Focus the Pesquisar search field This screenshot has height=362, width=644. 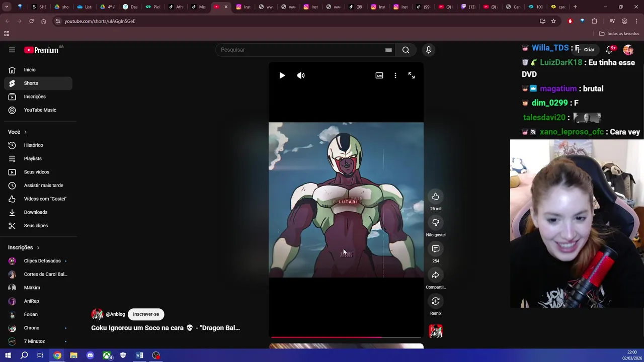tap(302, 50)
